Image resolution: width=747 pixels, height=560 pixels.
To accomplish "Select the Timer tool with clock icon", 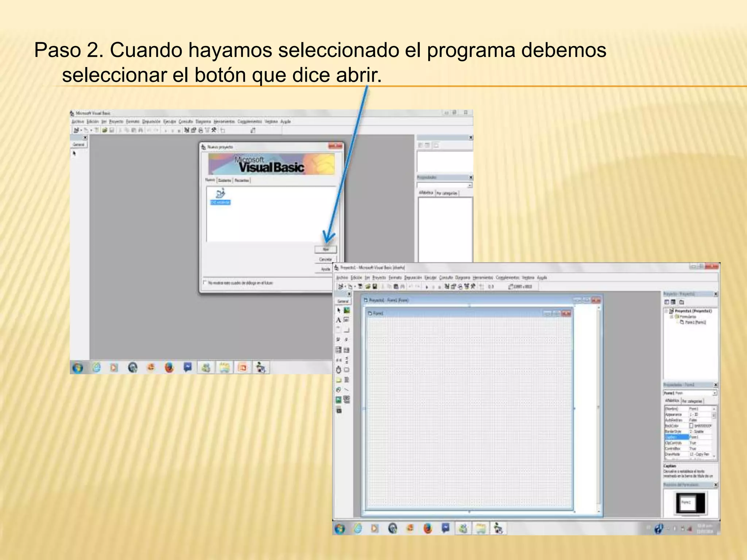I will (x=338, y=370).
